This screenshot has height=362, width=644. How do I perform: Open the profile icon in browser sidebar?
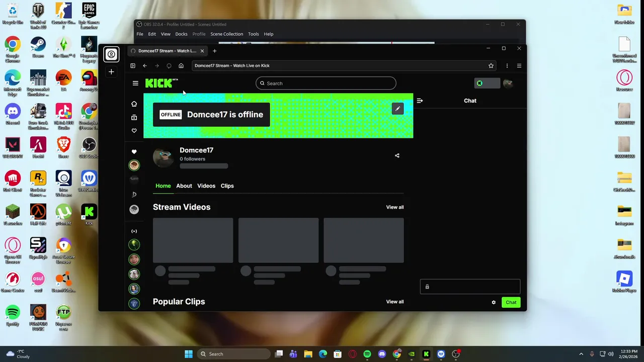coord(111,54)
